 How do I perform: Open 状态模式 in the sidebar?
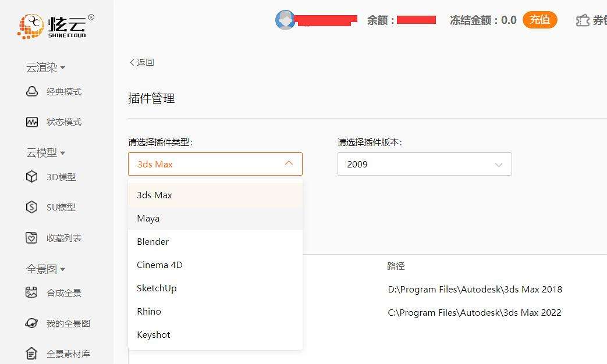pyautogui.click(x=64, y=122)
